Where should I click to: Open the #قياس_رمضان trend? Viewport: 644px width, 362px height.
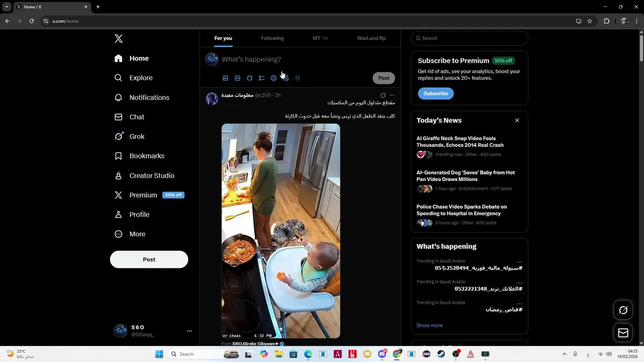point(504,310)
